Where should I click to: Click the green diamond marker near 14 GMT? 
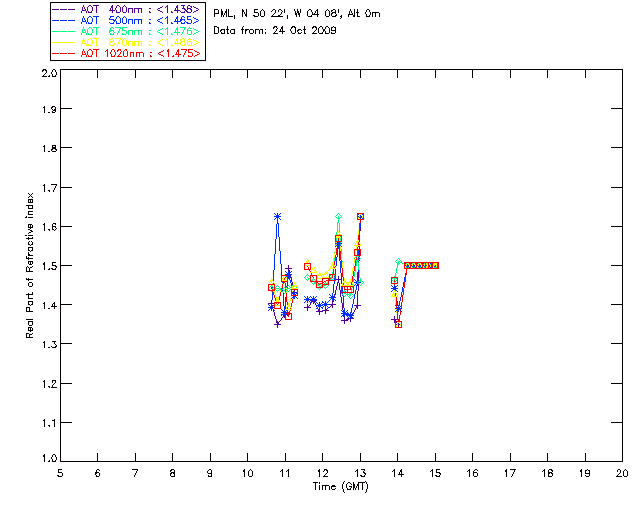pos(399,261)
